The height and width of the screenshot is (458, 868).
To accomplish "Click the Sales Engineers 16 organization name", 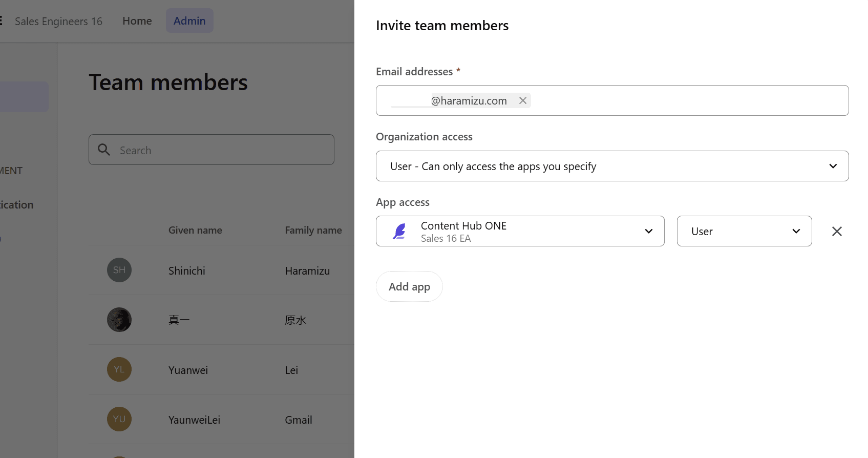I will [x=58, y=22].
